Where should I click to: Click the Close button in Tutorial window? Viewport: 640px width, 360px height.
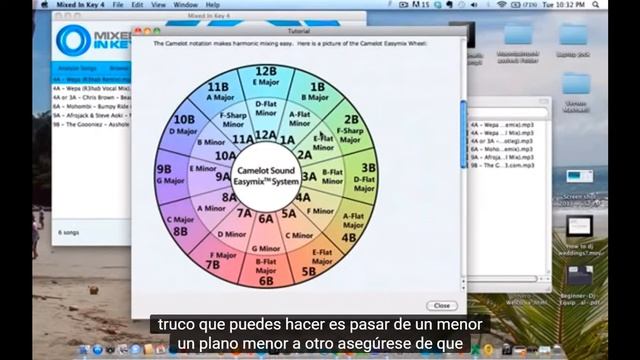point(442,306)
